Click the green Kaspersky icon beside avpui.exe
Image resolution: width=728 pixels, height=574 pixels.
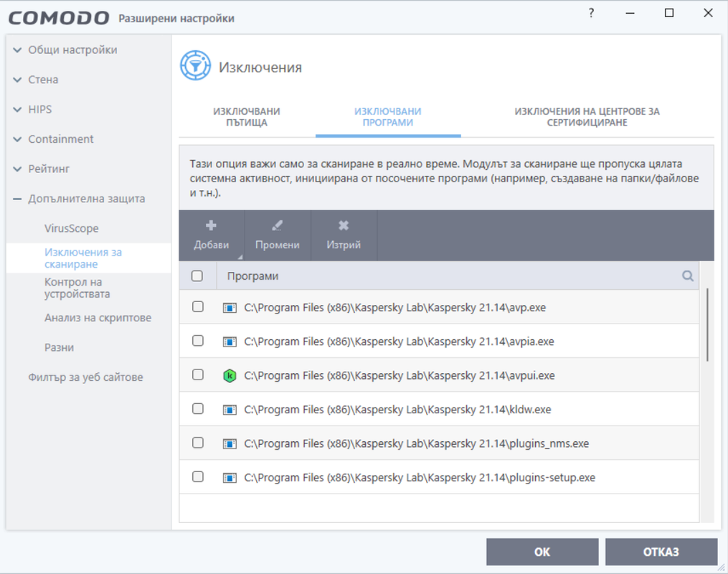(x=230, y=375)
